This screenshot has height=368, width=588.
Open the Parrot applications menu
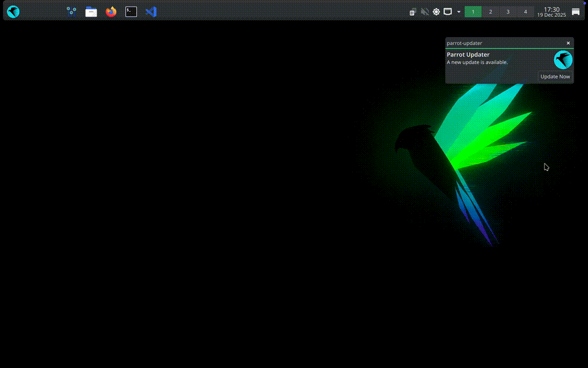click(x=13, y=11)
